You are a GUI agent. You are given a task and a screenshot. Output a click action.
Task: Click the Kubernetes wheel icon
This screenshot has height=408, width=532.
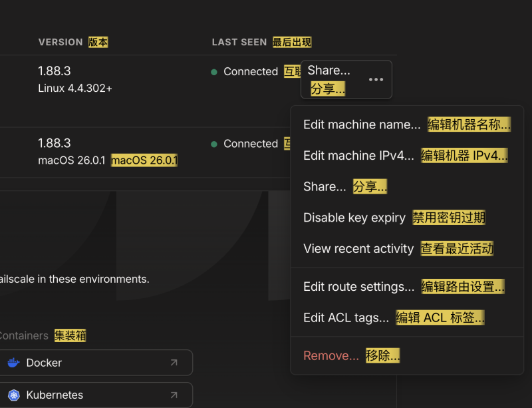point(13,395)
